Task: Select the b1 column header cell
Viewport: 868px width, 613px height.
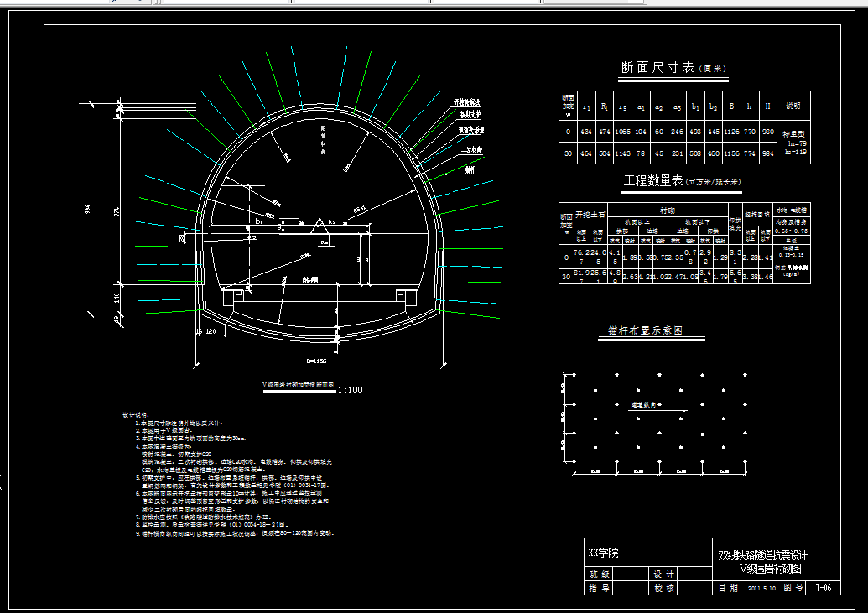Action: [x=695, y=106]
